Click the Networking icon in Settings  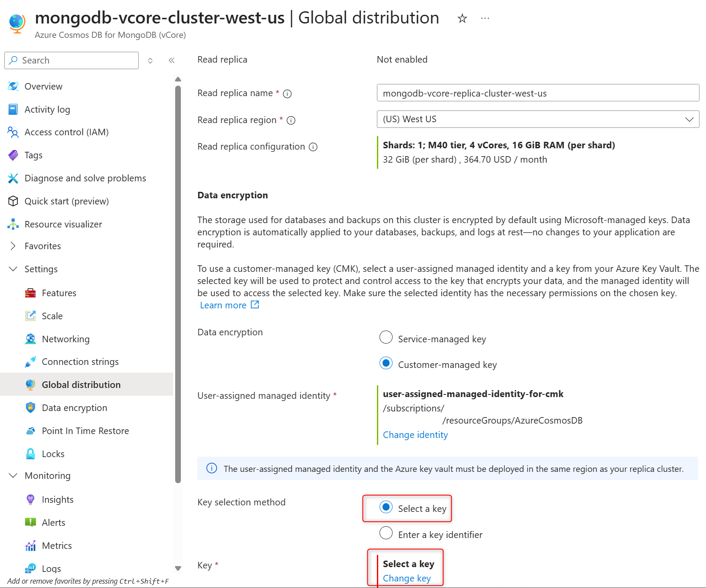pyautogui.click(x=30, y=339)
